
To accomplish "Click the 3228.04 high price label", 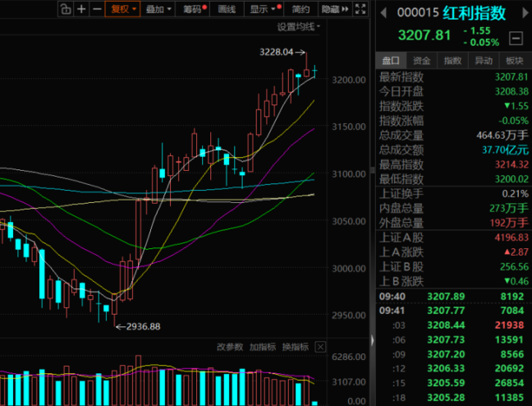I will coord(276,52).
